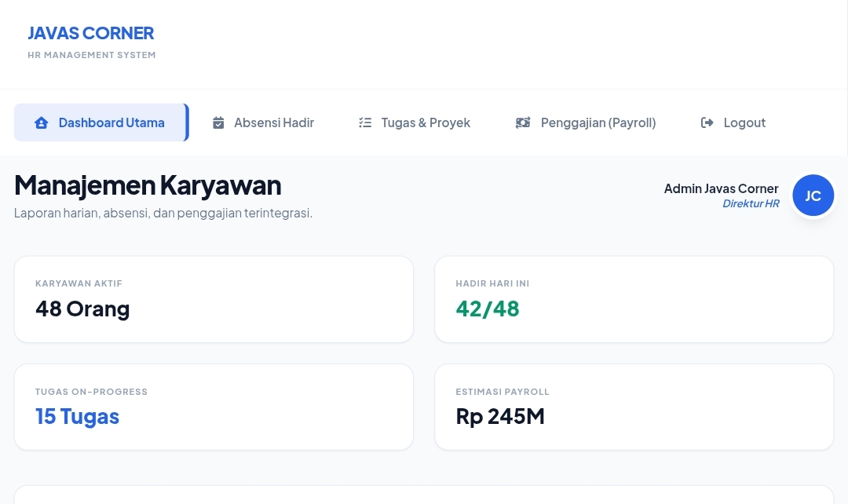Click the sign-out arrow icon beside Logout

coord(707,122)
